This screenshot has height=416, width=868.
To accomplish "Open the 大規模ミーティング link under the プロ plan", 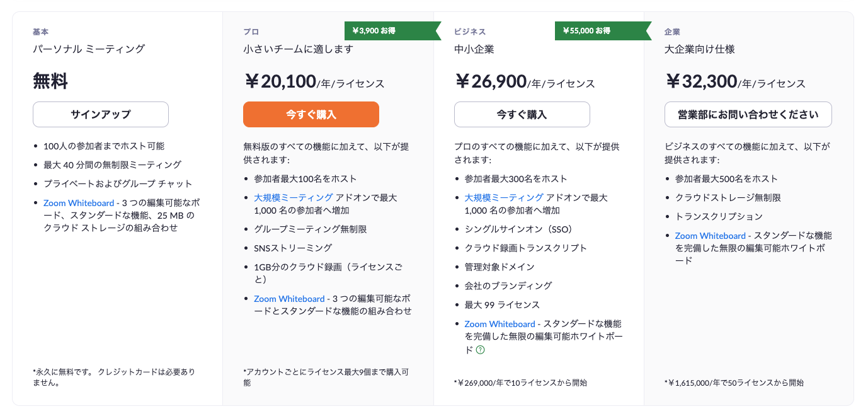I will pyautogui.click(x=291, y=196).
